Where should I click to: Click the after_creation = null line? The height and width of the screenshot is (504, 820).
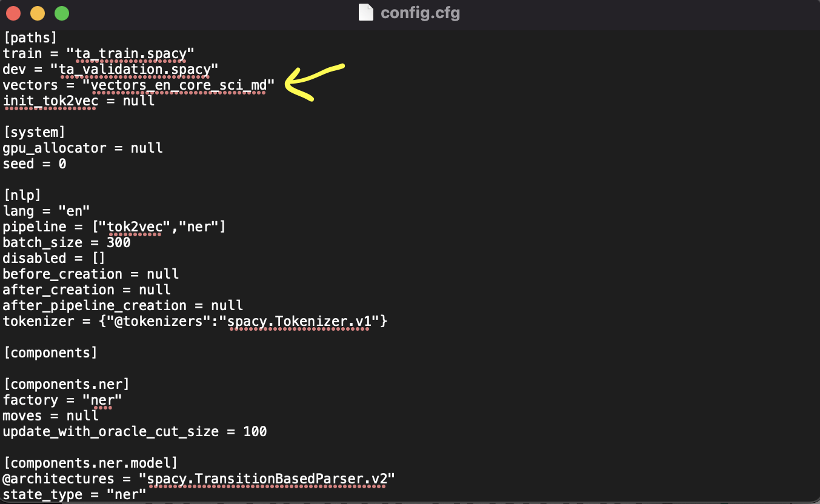87,290
